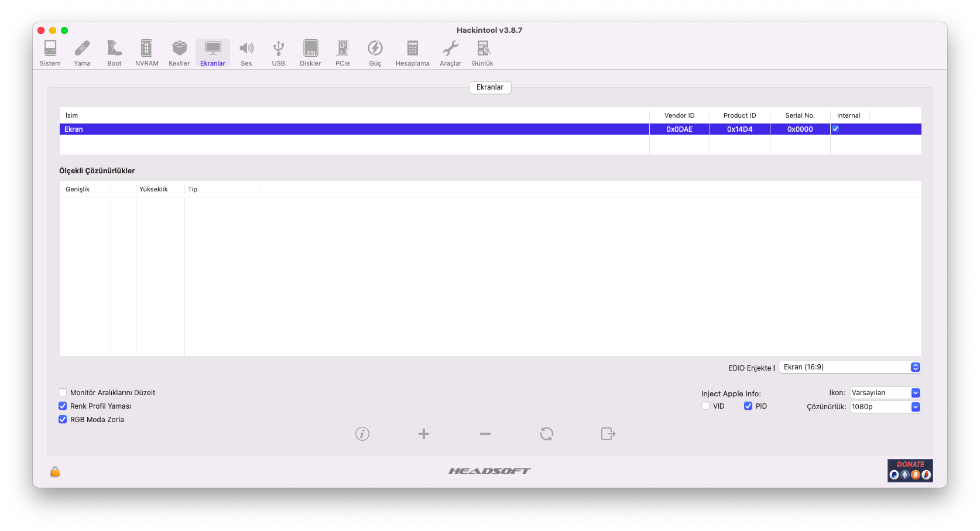This screenshot has width=980, height=531.
Task: Open the Yama patch section
Action: coord(82,53)
